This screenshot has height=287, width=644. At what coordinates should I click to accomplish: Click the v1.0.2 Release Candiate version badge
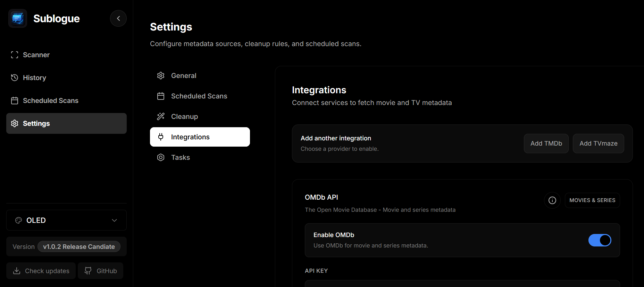click(79, 246)
